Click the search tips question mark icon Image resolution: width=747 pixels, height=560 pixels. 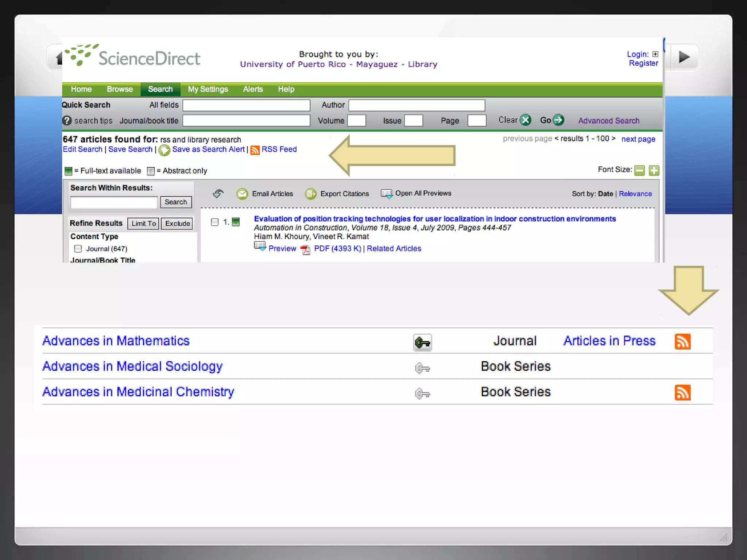[67, 121]
